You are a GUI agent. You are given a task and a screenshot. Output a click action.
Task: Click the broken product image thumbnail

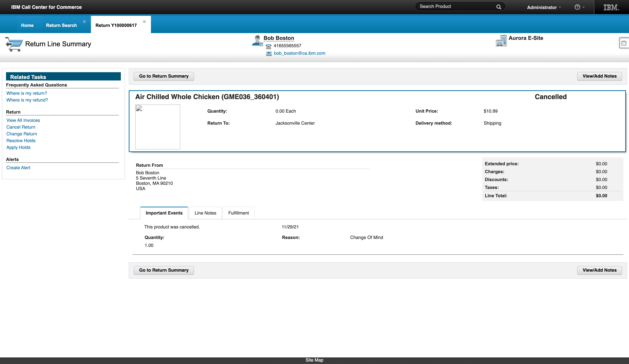(x=158, y=127)
